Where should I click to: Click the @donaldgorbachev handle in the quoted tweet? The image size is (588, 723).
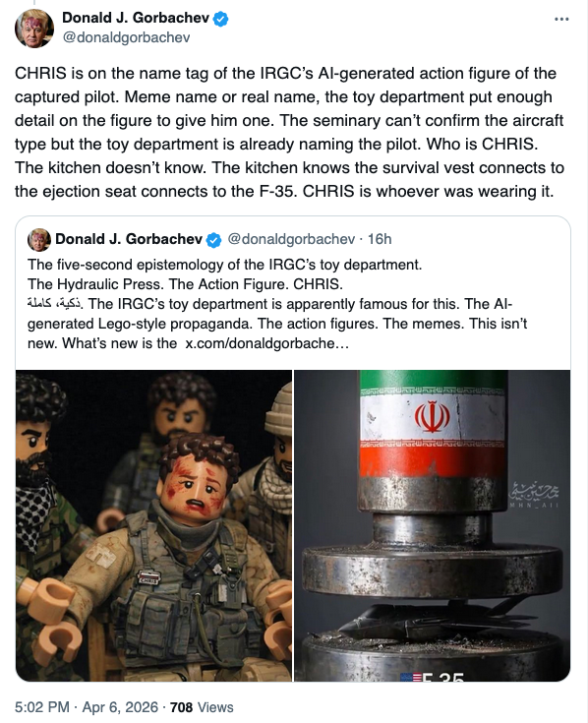click(291, 239)
